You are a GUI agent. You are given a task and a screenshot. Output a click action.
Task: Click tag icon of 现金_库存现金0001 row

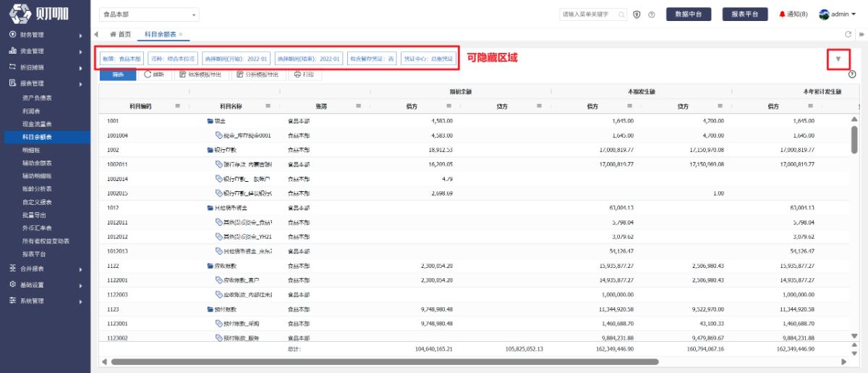(218, 135)
